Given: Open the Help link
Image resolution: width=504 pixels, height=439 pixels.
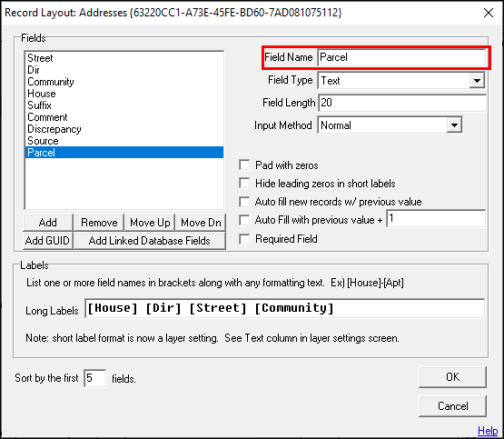Looking at the screenshot, I should [488, 431].
